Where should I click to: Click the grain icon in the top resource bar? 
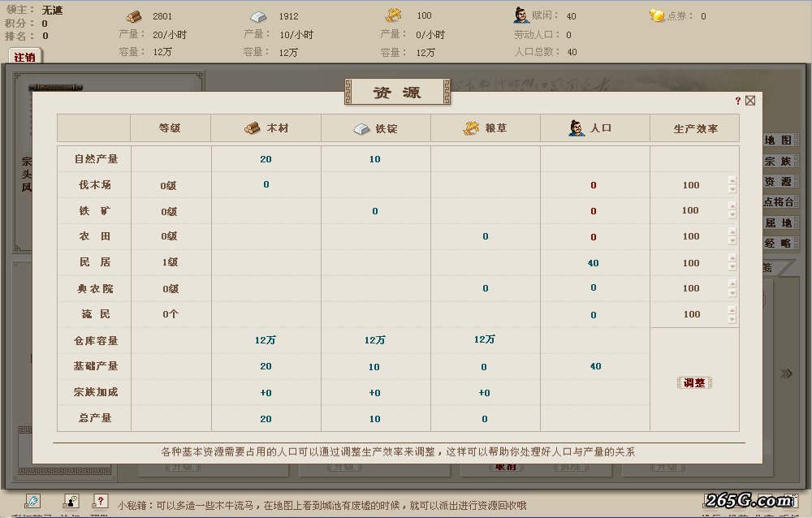393,15
